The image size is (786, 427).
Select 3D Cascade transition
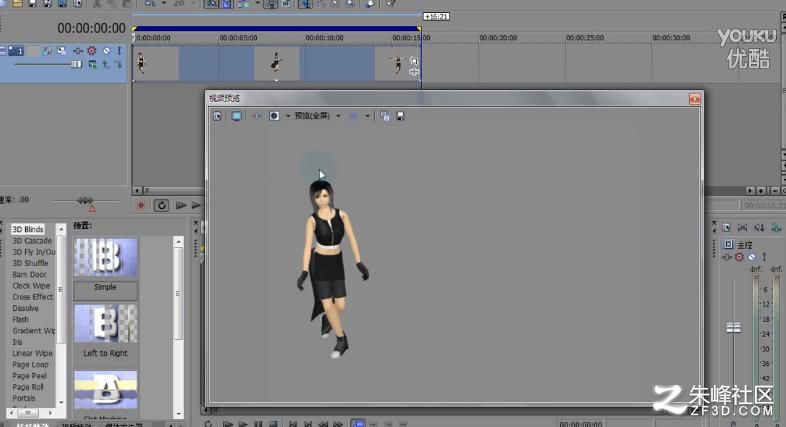32,241
